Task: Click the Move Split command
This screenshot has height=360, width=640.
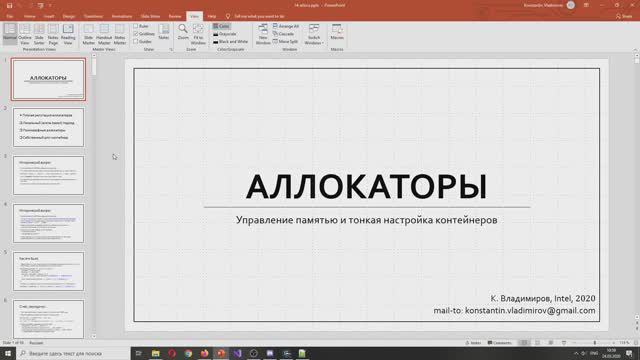Action: (x=285, y=42)
